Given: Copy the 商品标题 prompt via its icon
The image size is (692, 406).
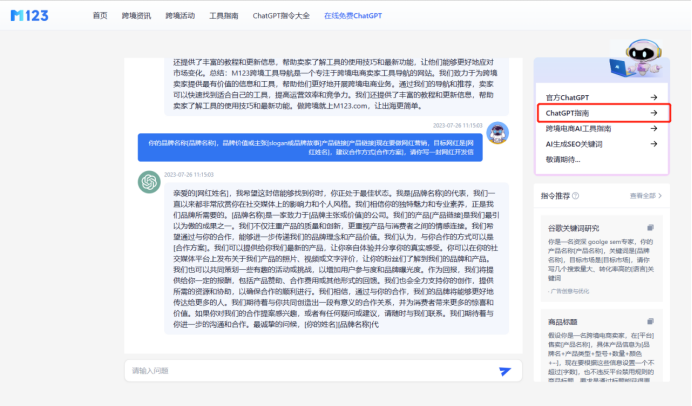Looking at the screenshot, I should coord(650,321).
